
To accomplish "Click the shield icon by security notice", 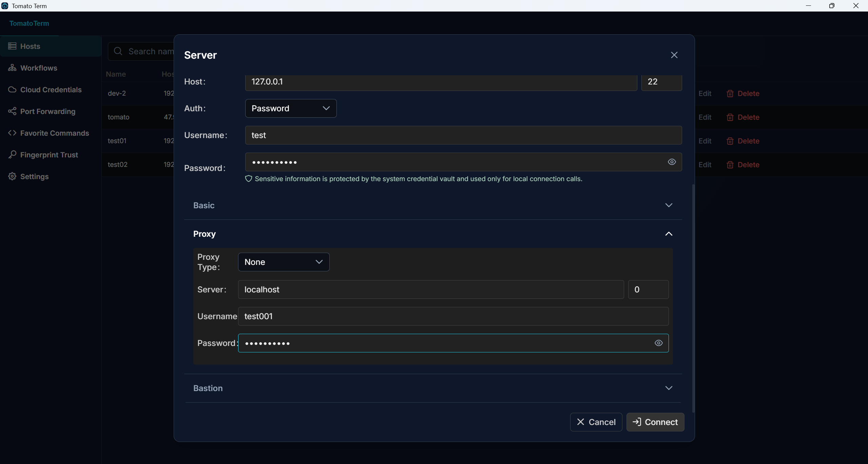I will 248,179.
